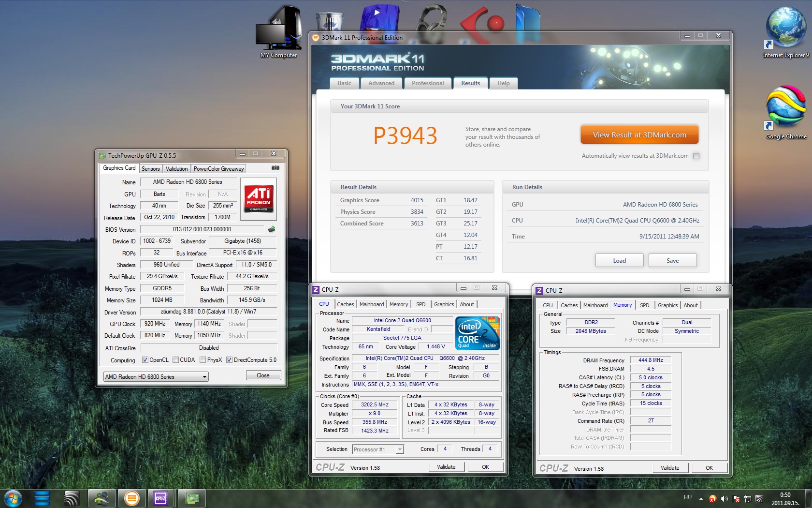Toggle the OpenCL checkbox in GPU-Z
The width and height of the screenshot is (812, 508).
tap(145, 360)
